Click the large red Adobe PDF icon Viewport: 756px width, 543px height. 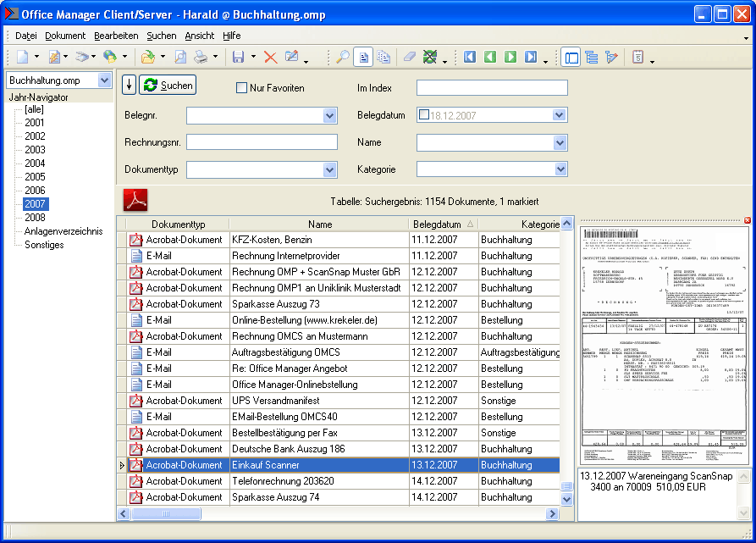point(135,200)
